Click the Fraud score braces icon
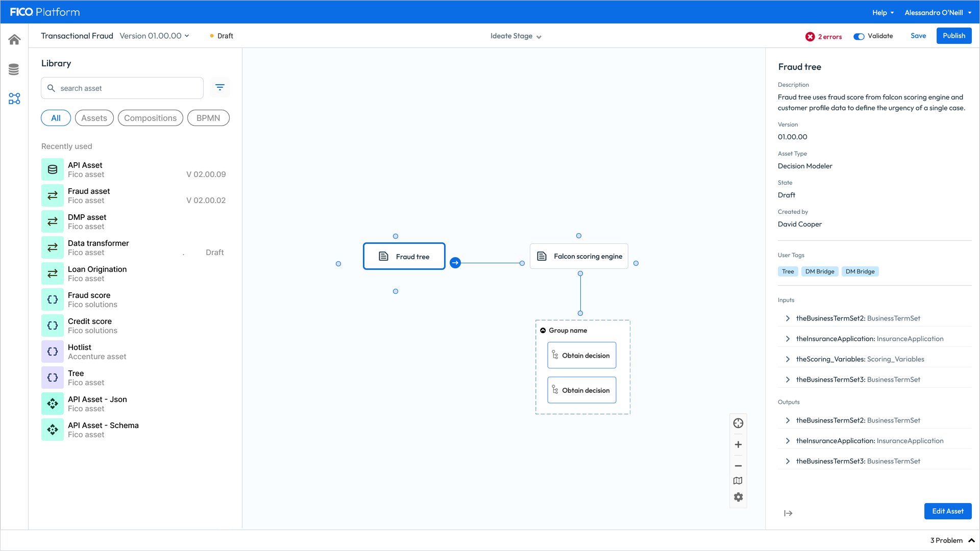 [x=53, y=299]
